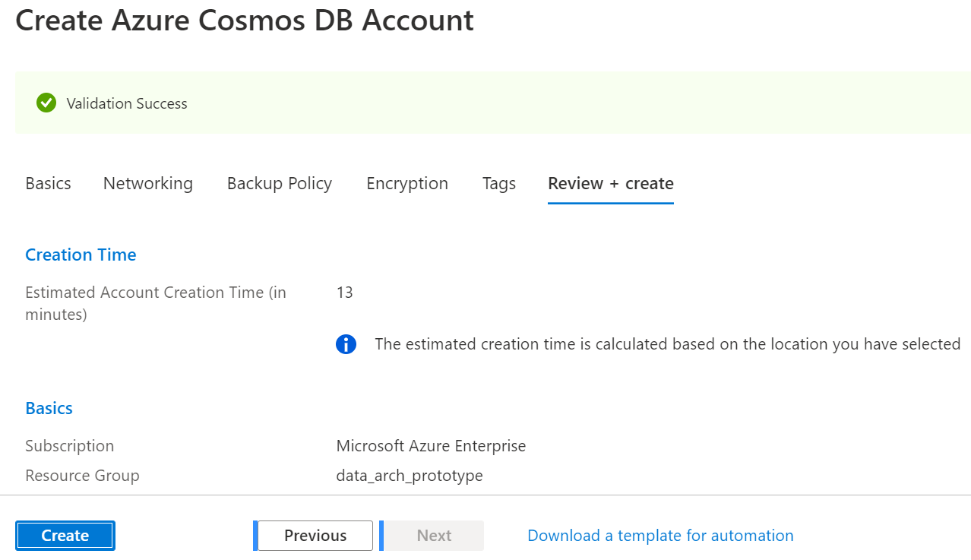Viewport: 971px width, 560px height.
Task: Select the Encryption tab
Action: point(407,183)
